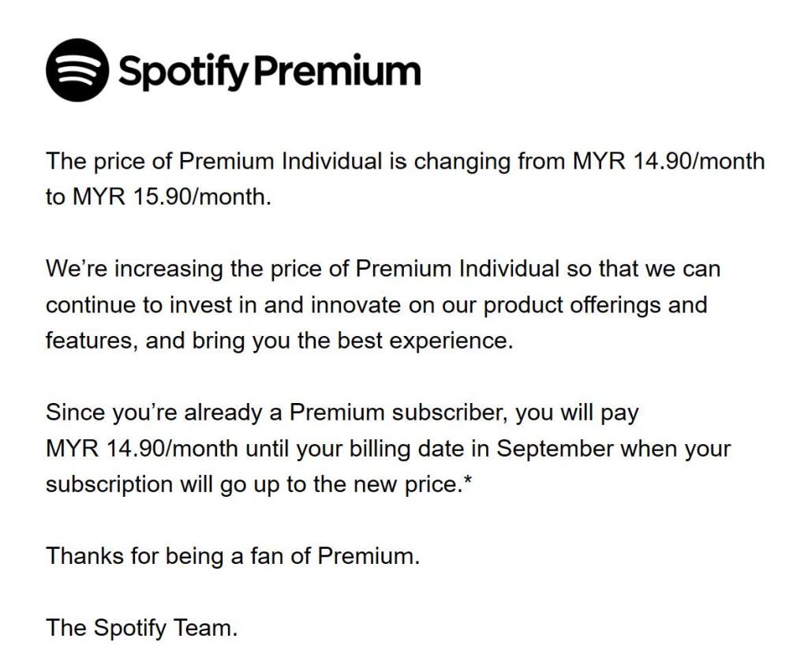Click the word September in the billing paragraph
The width and height of the screenshot is (808, 672).
(x=555, y=449)
